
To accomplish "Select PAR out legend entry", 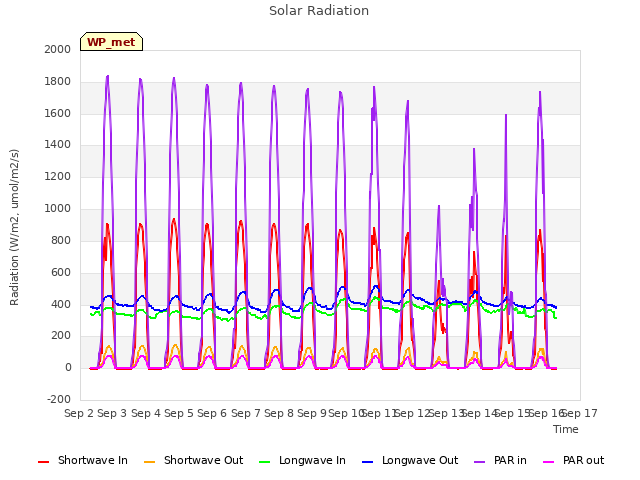I will pyautogui.click(x=573, y=460).
